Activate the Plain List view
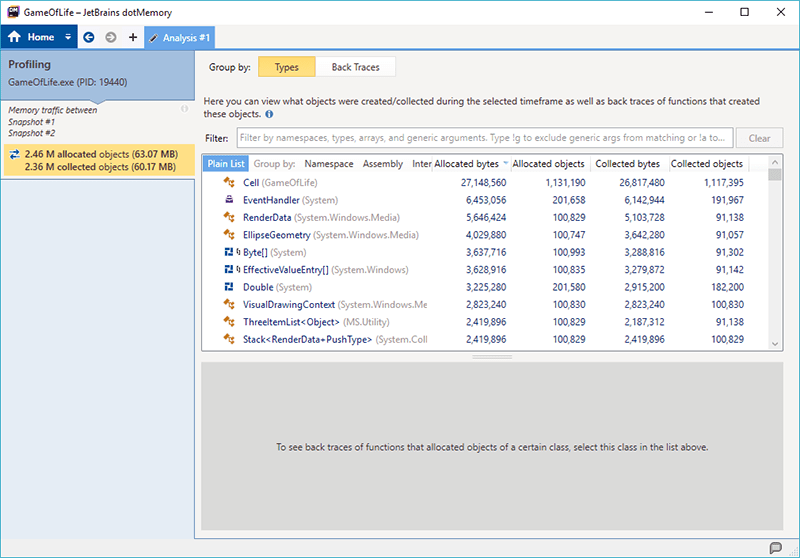Image resolution: width=800 pixels, height=558 pixels. coord(225,164)
